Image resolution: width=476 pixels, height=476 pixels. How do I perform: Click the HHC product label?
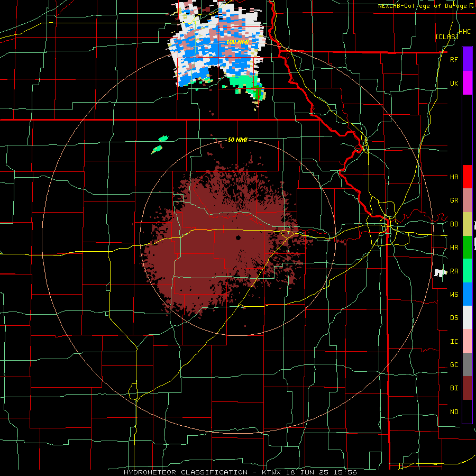[465, 32]
